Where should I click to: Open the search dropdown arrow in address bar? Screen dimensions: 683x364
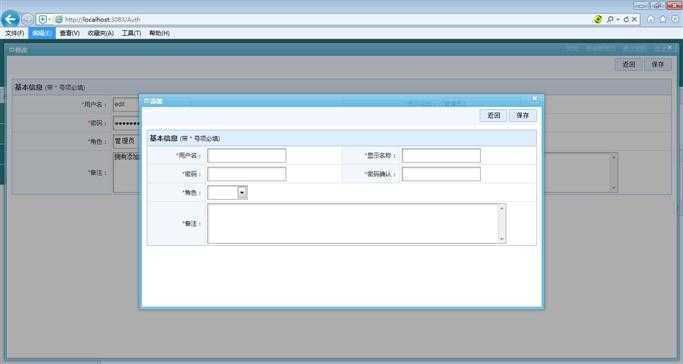click(x=618, y=20)
